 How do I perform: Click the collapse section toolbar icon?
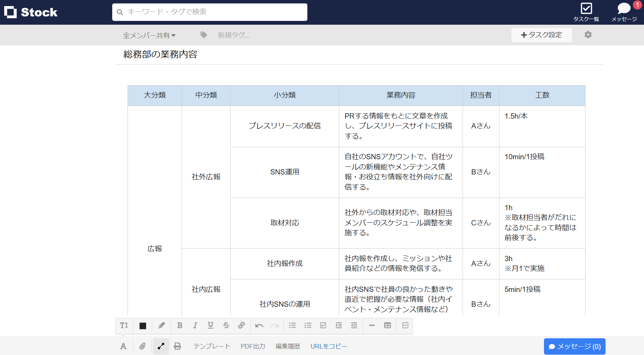point(405,325)
